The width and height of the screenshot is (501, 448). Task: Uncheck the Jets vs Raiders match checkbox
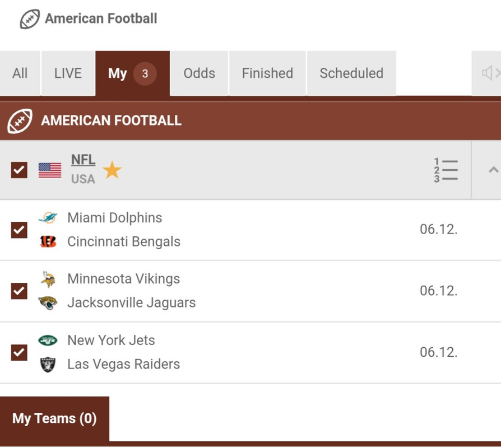pos(19,352)
